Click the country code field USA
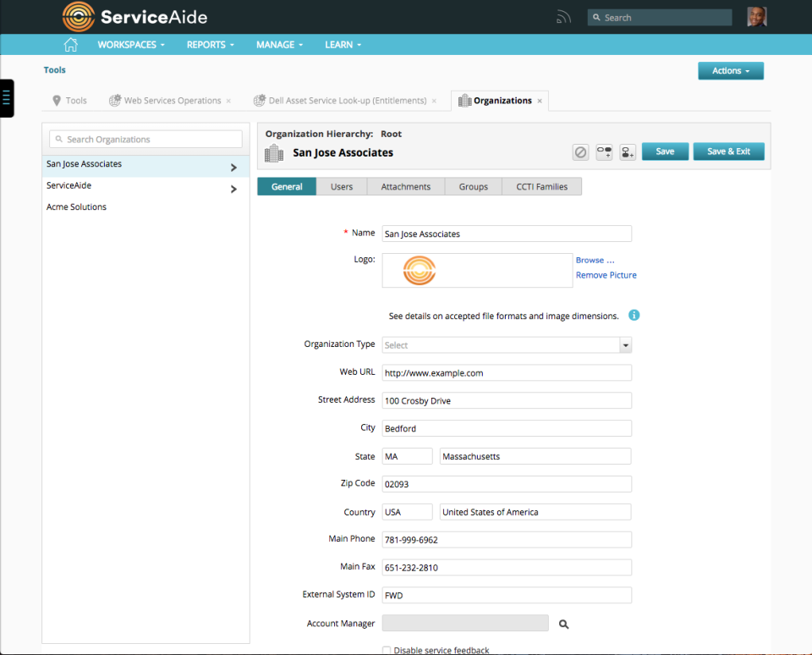Screen dimensions: 812x655 [407, 512]
